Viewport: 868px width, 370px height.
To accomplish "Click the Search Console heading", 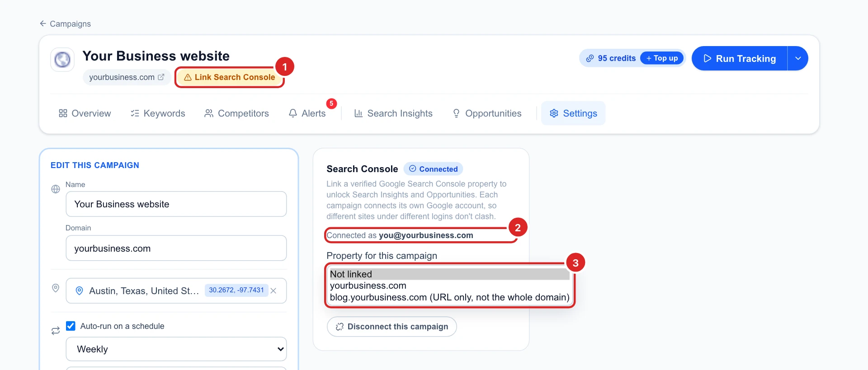I will (362, 169).
